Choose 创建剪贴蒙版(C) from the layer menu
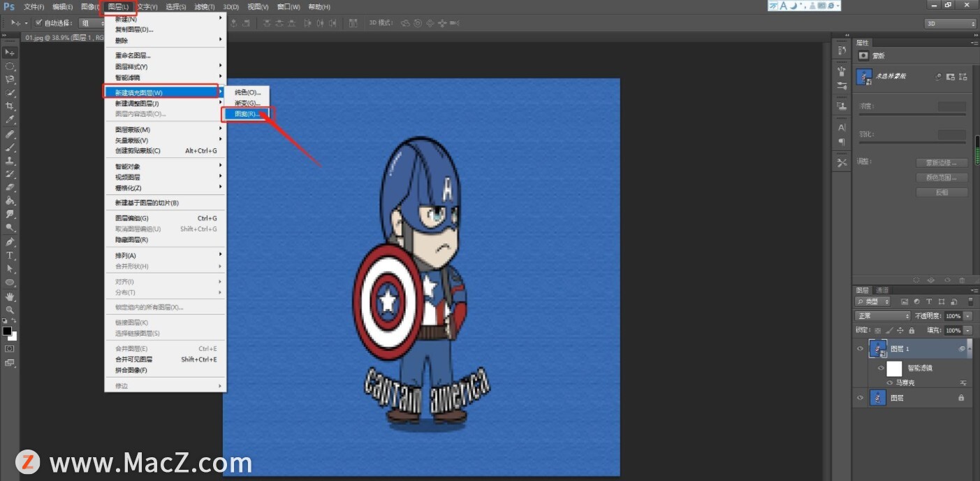 click(166, 150)
